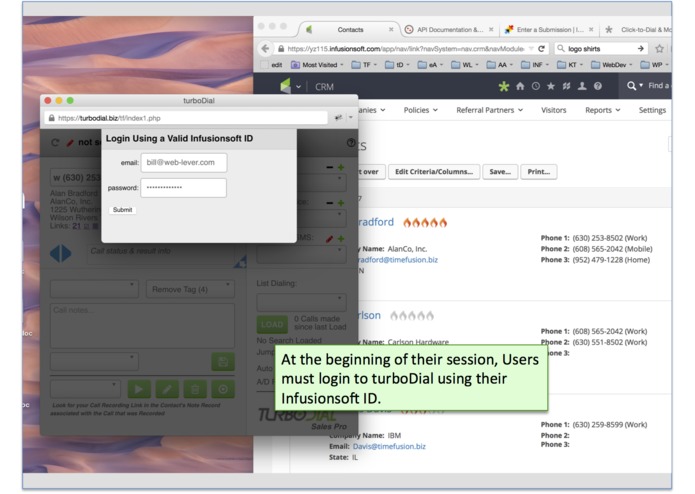The height and width of the screenshot is (494, 695).
Task: Click the lock icon in Infusionsoft URL bar
Action: pos(281,49)
